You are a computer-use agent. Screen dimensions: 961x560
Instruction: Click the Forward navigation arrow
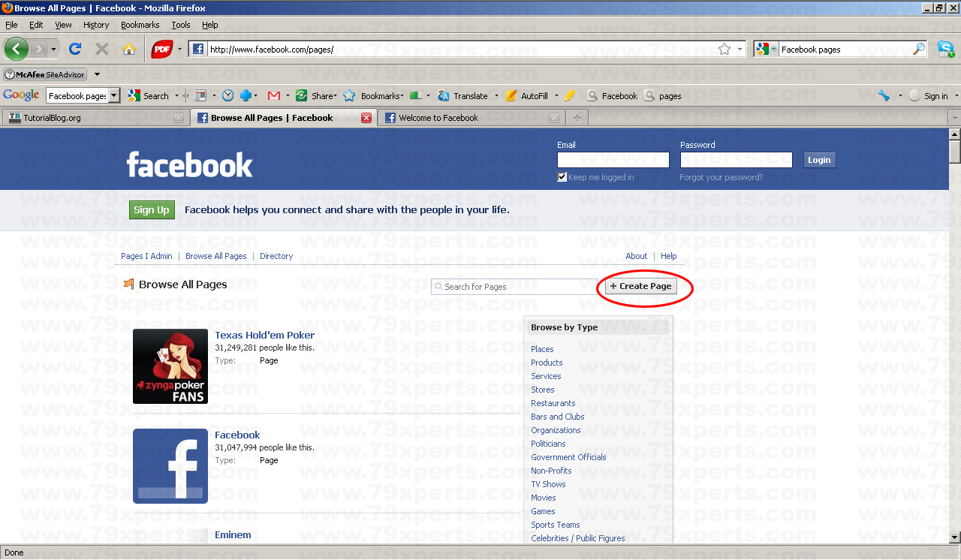pos(38,49)
